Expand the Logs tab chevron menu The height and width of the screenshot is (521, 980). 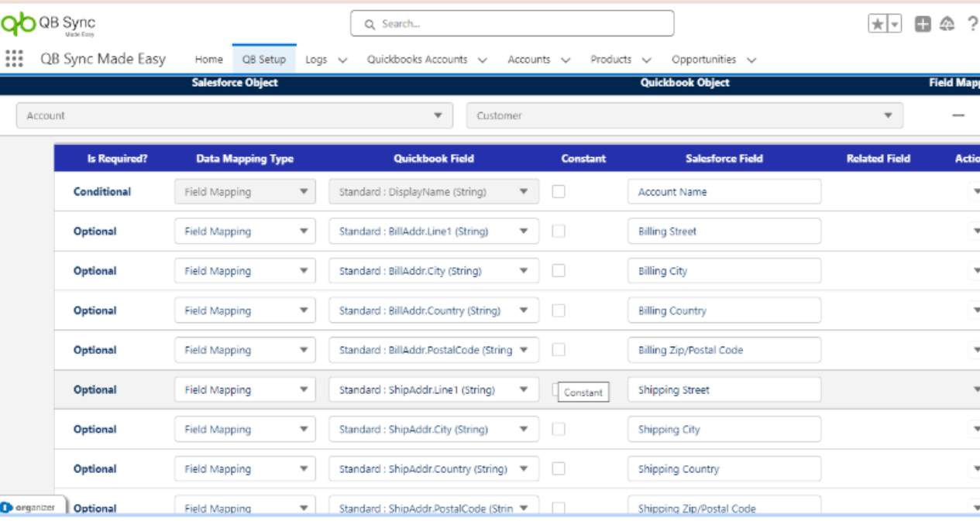343,60
